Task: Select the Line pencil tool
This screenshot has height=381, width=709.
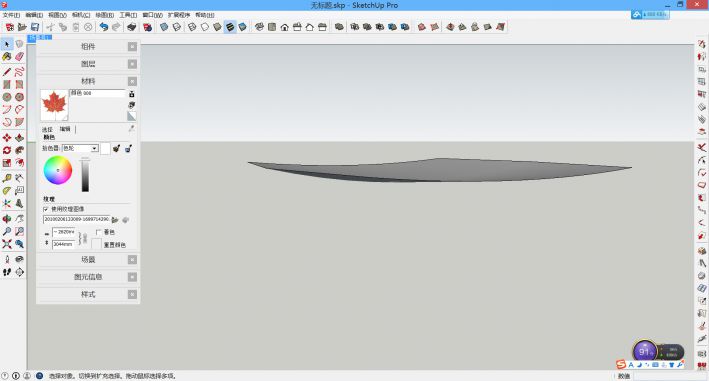Action: [x=7, y=71]
